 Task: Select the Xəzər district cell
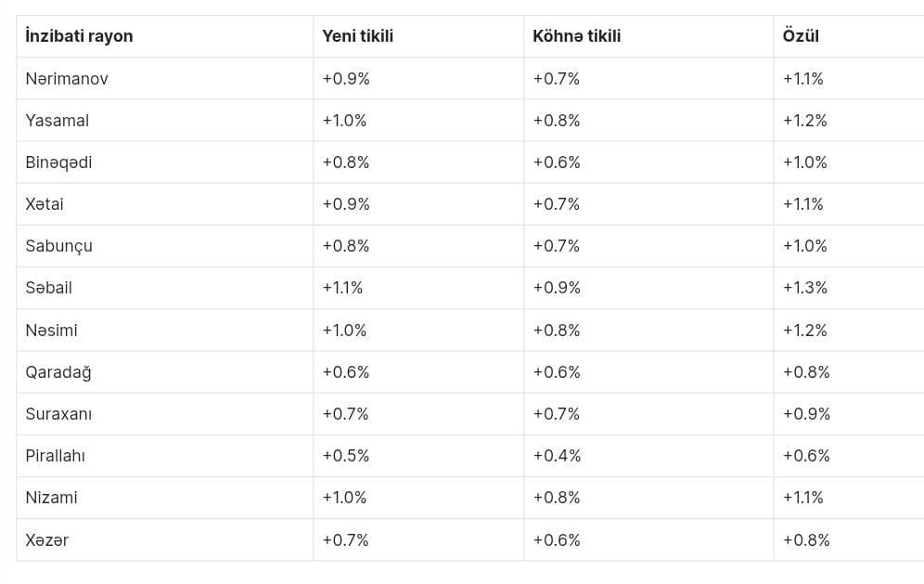pyautogui.click(x=47, y=540)
